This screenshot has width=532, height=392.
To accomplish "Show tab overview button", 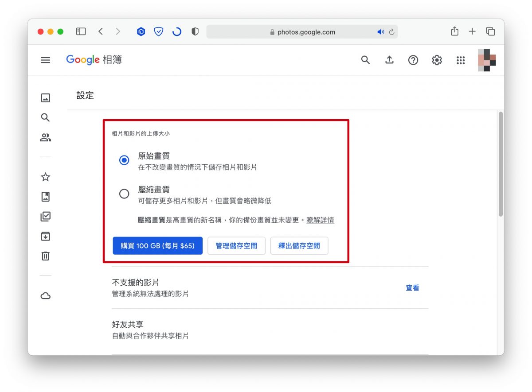I will [x=490, y=31].
